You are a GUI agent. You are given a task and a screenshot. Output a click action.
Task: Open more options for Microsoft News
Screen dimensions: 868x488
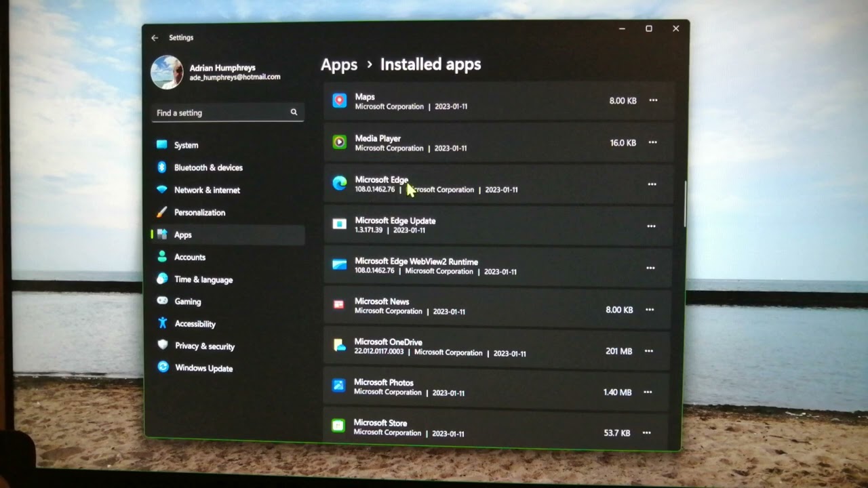tap(650, 310)
